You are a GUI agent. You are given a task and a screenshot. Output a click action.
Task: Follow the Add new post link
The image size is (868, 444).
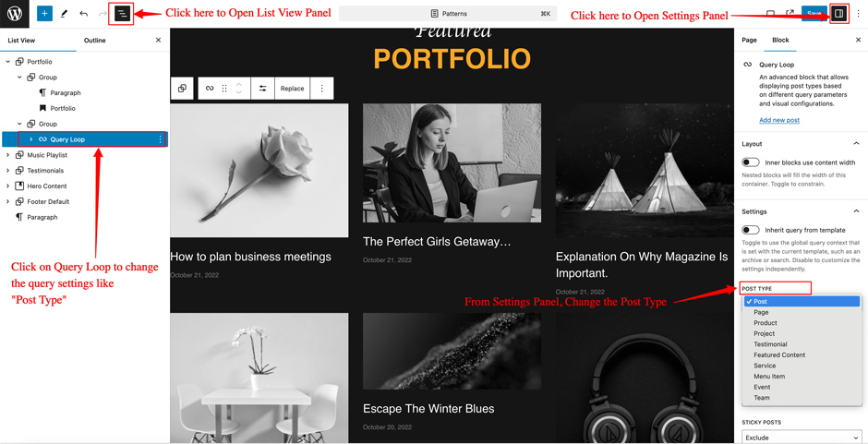coord(778,120)
